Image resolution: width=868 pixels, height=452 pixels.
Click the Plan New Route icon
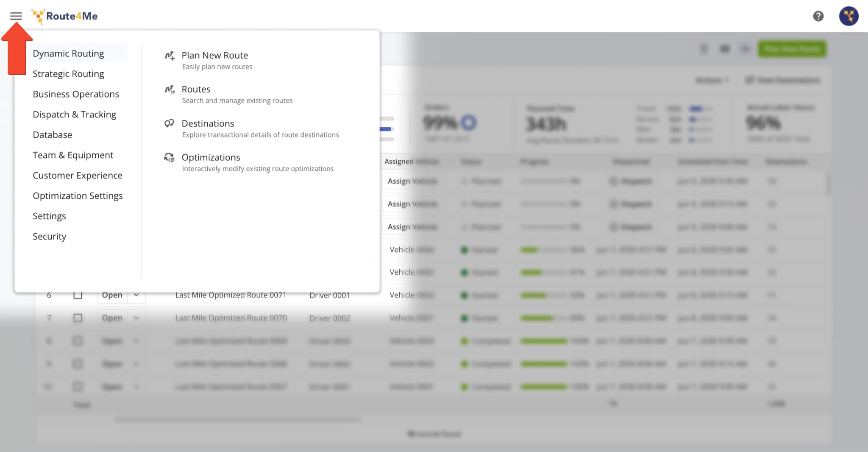170,56
